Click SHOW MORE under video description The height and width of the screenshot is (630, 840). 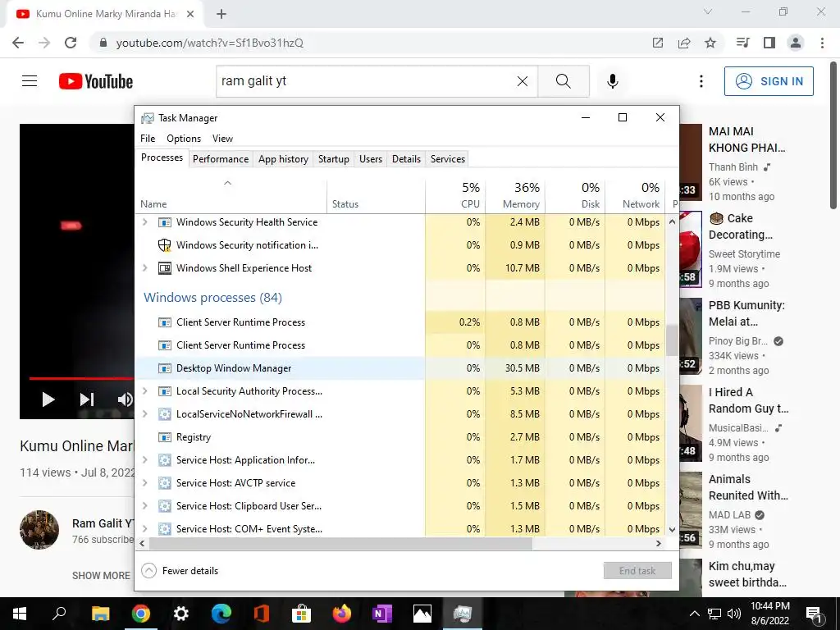(x=101, y=576)
